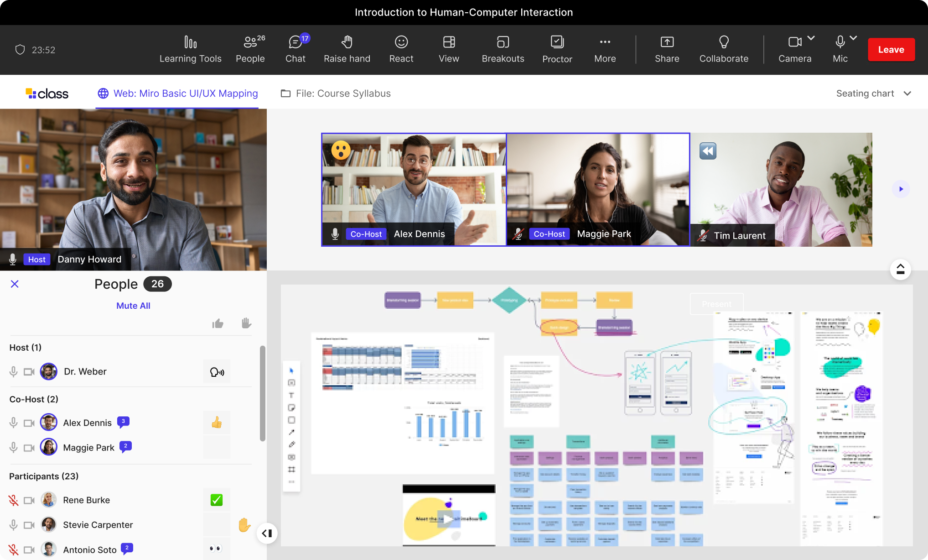
Task: Expand the Camera options chevron
Action: point(811,38)
